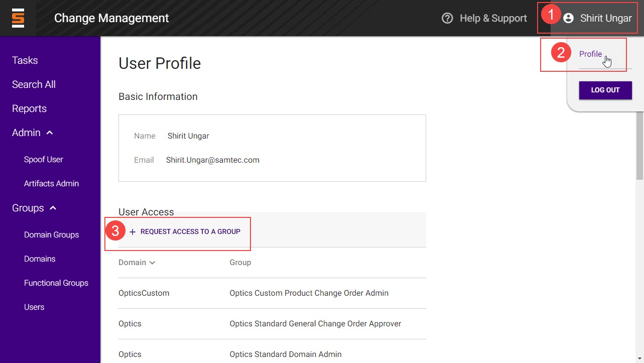Click the orange Samtec logo icon
644x363 pixels.
[18, 18]
